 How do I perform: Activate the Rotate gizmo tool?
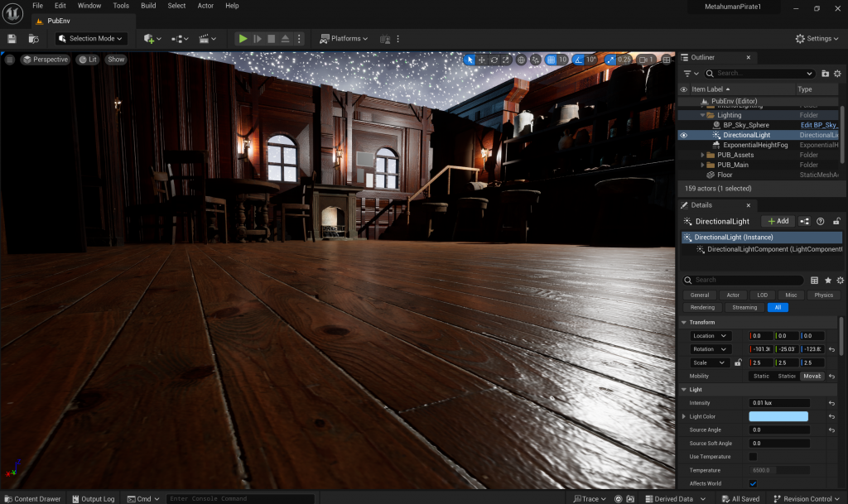click(x=494, y=60)
